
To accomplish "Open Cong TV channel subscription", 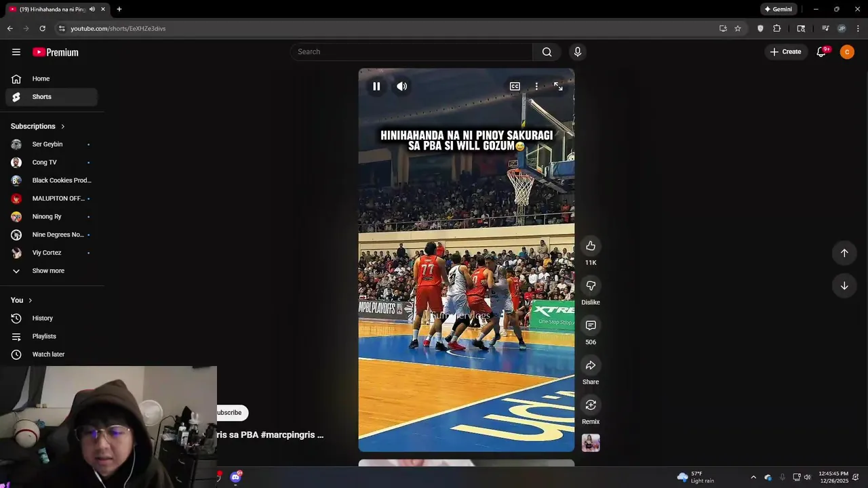I will coord(52,163).
